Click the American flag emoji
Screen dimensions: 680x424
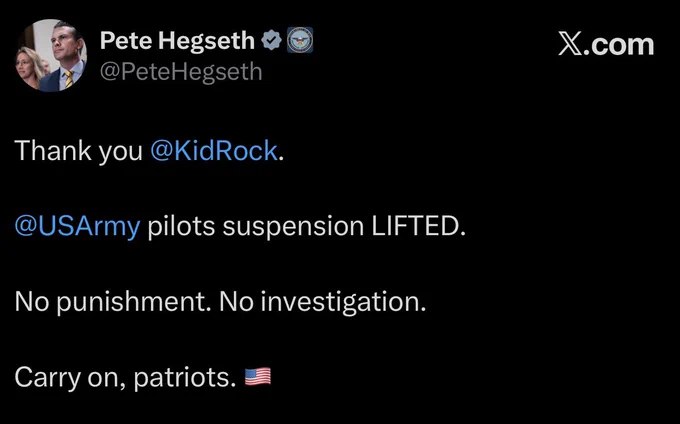coord(258,377)
